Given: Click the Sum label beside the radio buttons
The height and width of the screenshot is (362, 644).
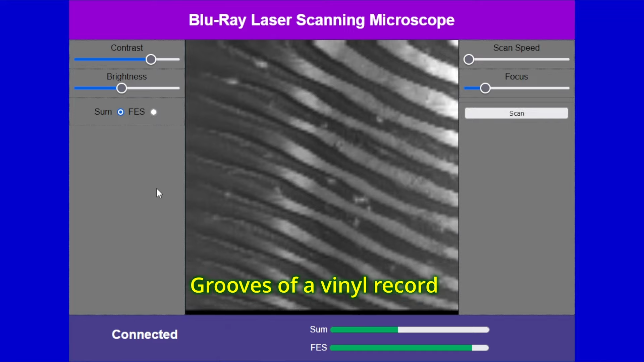Looking at the screenshot, I should (103, 112).
